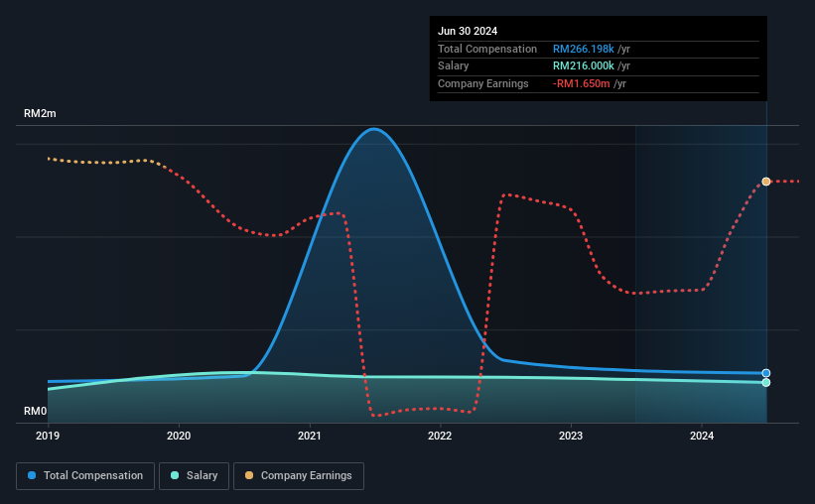
Task: Click the teal Salary legend dot
Action: 175,475
